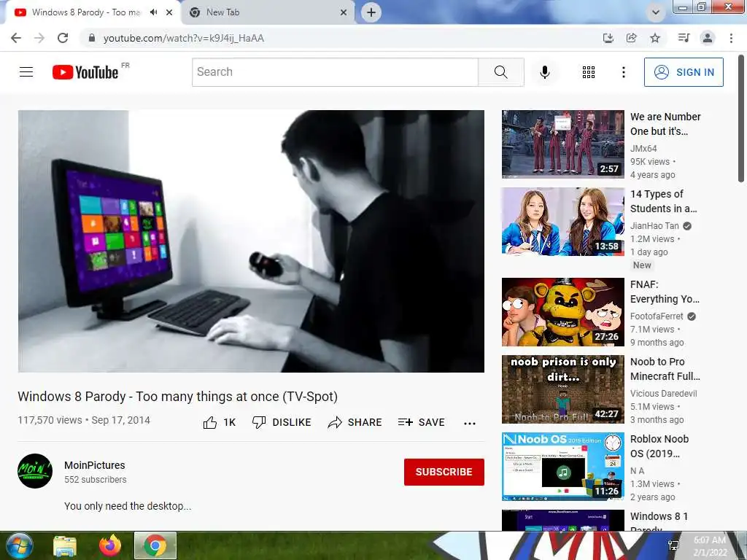This screenshot has height=560, width=747.
Task: Open a new tab with plus button
Action: [371, 12]
